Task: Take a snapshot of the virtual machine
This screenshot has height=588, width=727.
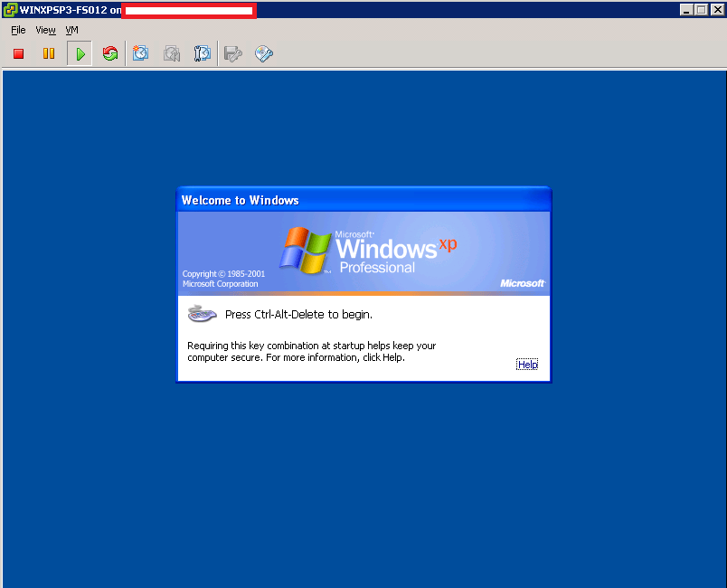Action: click(x=140, y=53)
